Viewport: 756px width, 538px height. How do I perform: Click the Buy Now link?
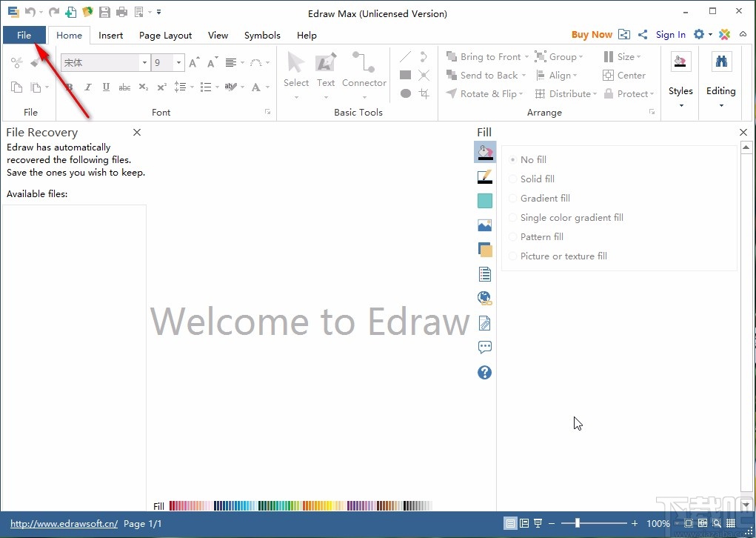point(592,34)
